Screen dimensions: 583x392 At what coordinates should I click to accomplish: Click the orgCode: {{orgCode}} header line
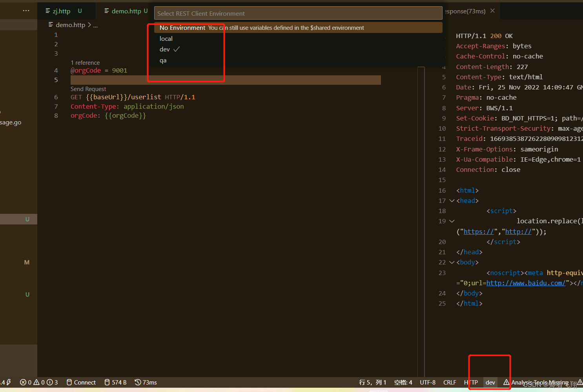108,116
